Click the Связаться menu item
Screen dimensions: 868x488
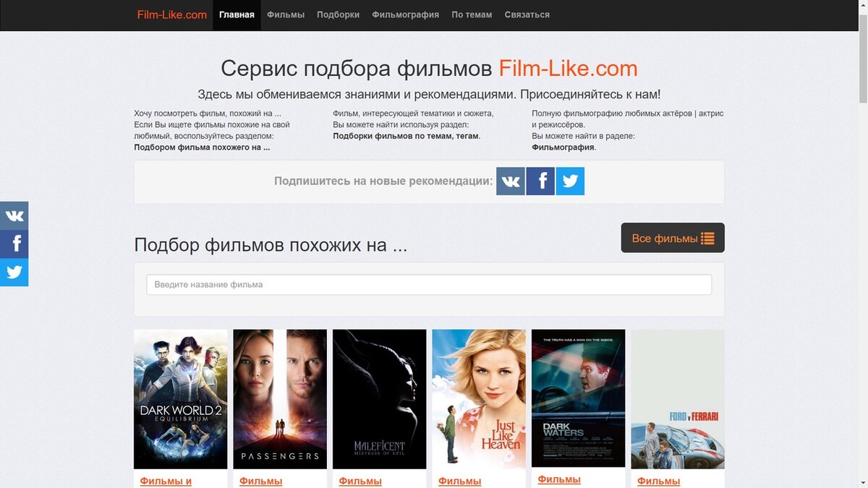(x=527, y=14)
